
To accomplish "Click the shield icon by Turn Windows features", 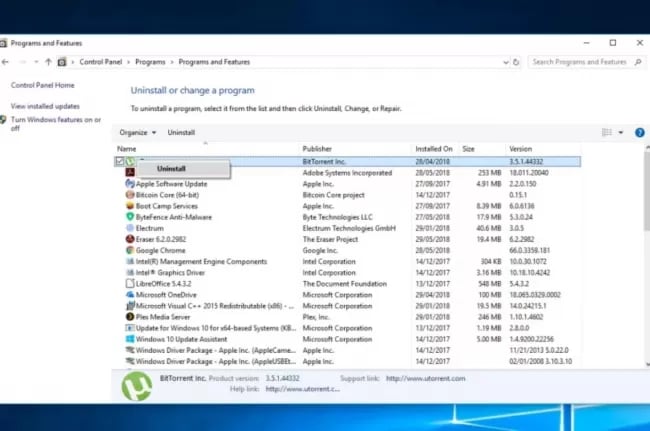I will point(3,120).
